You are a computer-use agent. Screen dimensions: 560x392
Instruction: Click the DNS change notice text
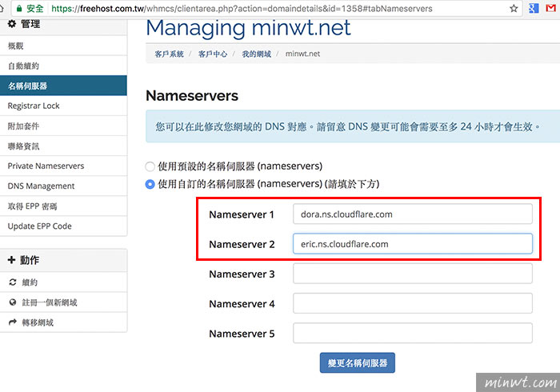click(347, 126)
